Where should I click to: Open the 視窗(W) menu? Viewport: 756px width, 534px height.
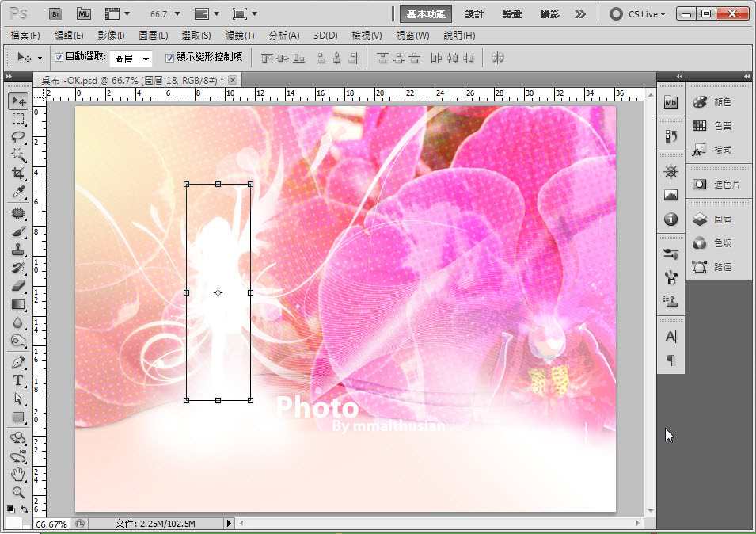click(412, 35)
